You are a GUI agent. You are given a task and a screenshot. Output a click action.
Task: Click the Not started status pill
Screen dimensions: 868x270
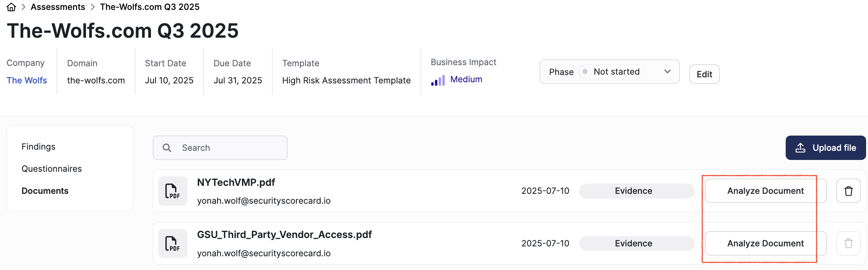[611, 72]
